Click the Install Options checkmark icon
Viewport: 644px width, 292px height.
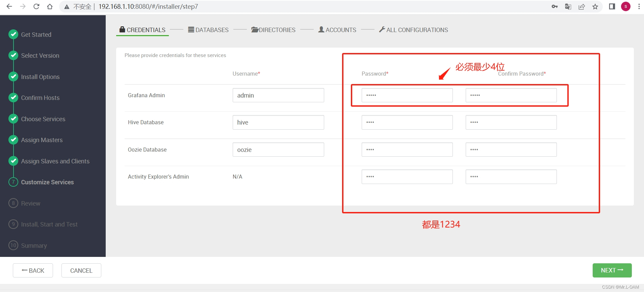tap(13, 76)
